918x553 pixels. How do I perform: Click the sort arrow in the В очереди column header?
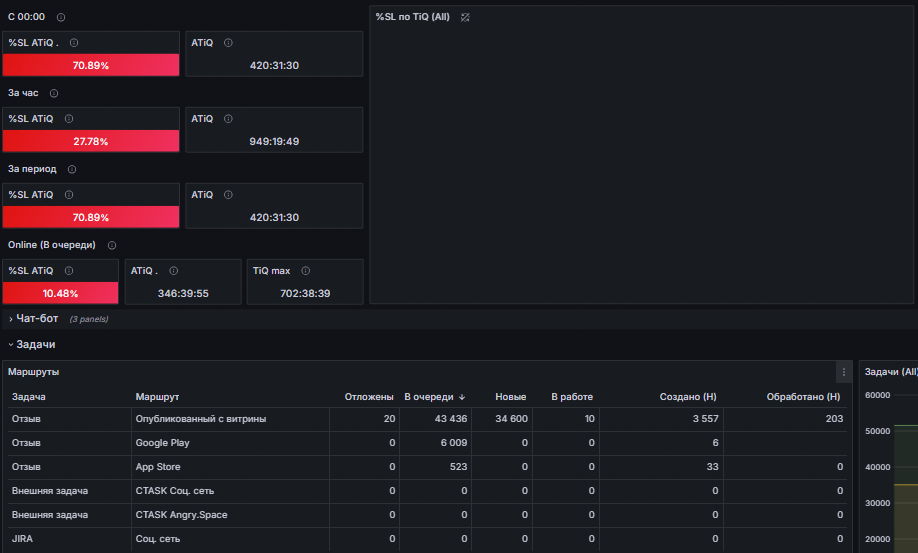462,397
